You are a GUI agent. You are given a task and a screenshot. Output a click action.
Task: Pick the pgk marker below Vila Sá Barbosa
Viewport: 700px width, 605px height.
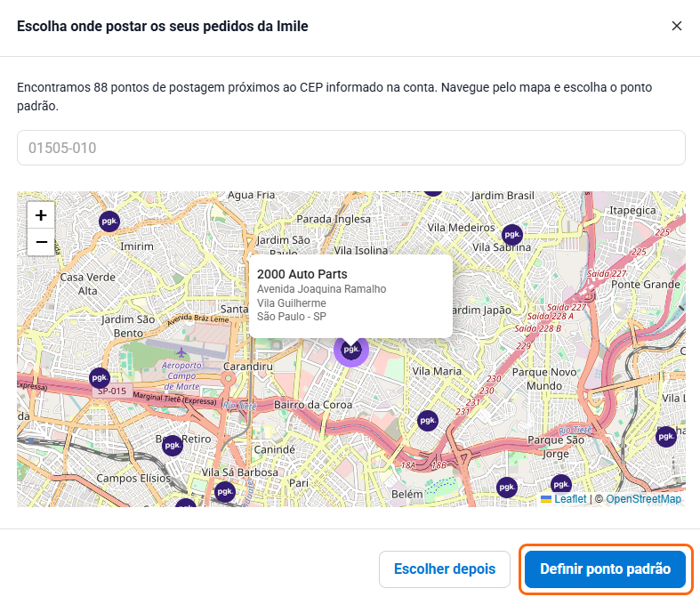[224, 491]
